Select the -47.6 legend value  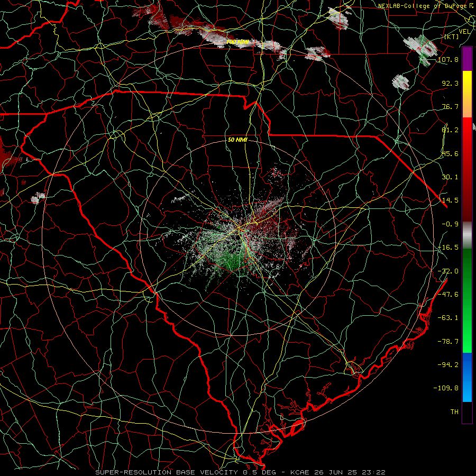448,295
